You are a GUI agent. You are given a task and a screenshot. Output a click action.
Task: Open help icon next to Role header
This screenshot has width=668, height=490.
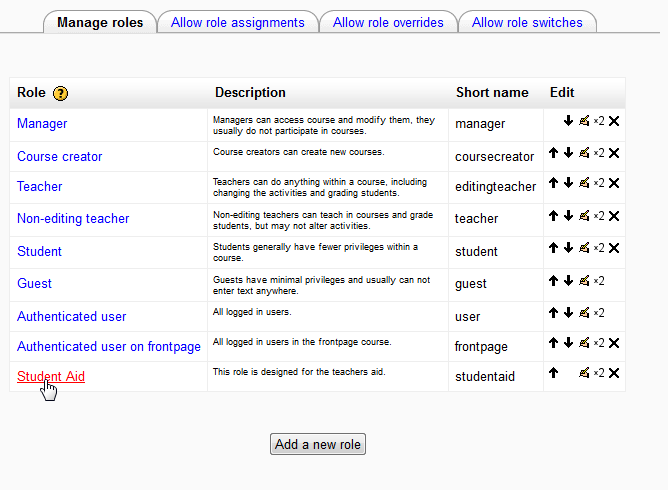click(x=61, y=93)
